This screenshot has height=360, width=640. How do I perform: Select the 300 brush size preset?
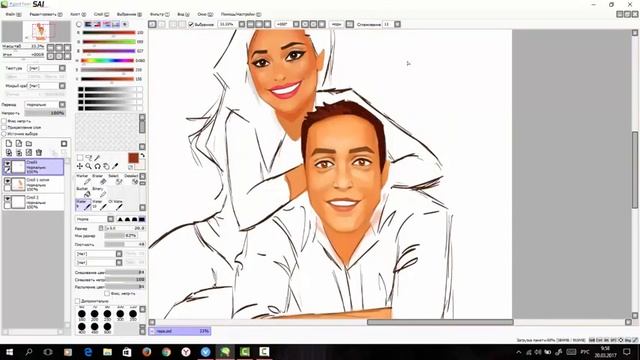click(x=120, y=314)
